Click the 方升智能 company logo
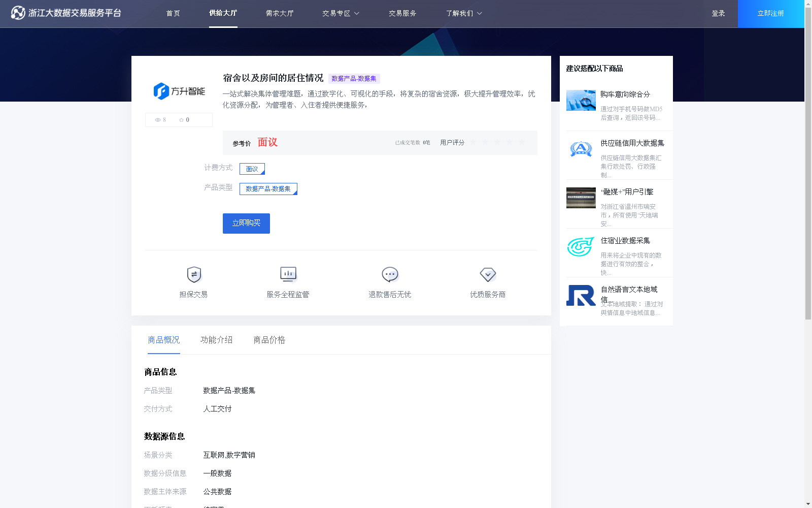 [x=179, y=91]
